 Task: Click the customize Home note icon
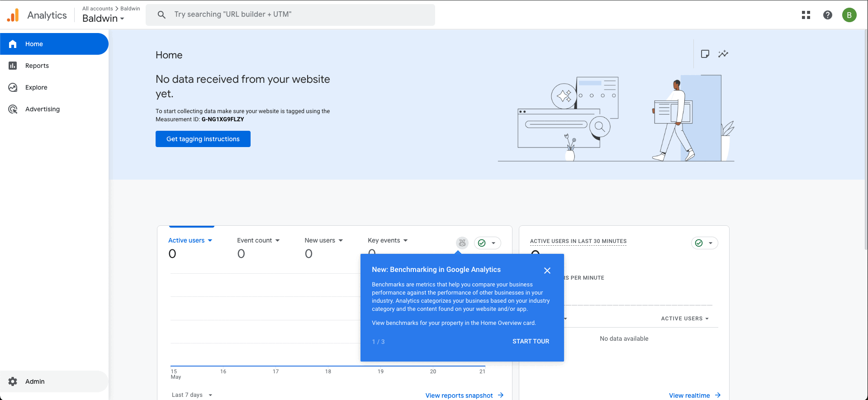point(705,54)
